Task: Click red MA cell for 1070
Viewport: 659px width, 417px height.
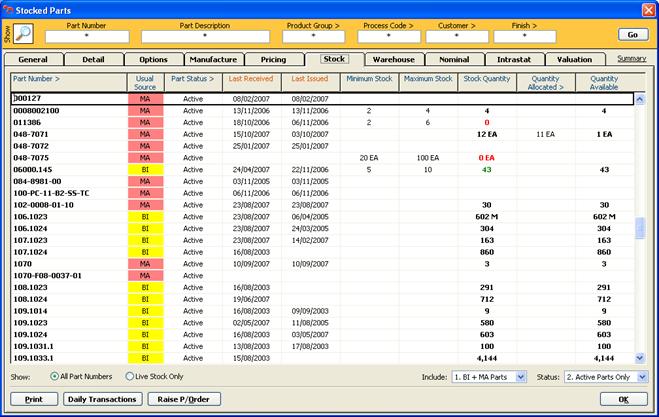Action: (145, 264)
